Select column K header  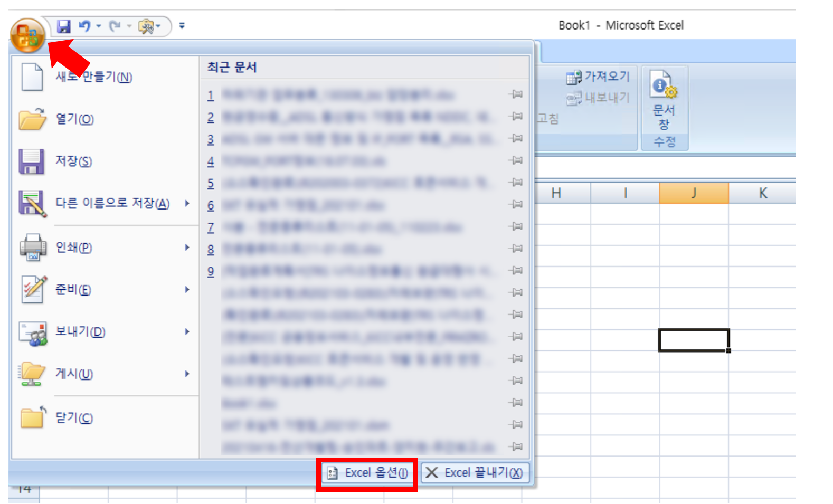pyautogui.click(x=763, y=193)
